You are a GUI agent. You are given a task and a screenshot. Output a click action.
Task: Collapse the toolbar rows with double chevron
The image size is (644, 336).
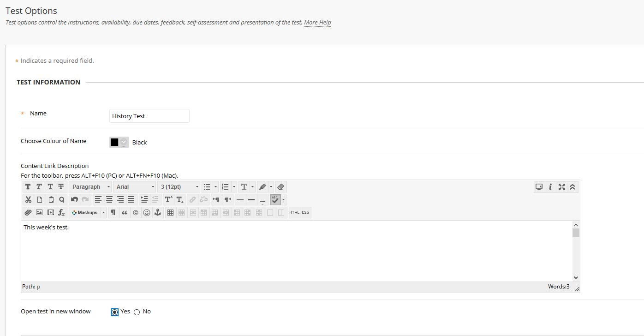click(572, 187)
